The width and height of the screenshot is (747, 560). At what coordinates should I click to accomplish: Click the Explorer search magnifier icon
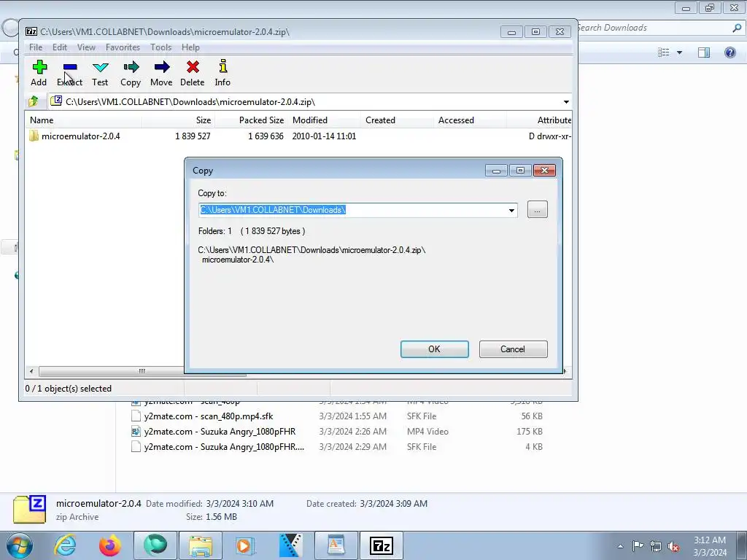pyautogui.click(x=737, y=28)
